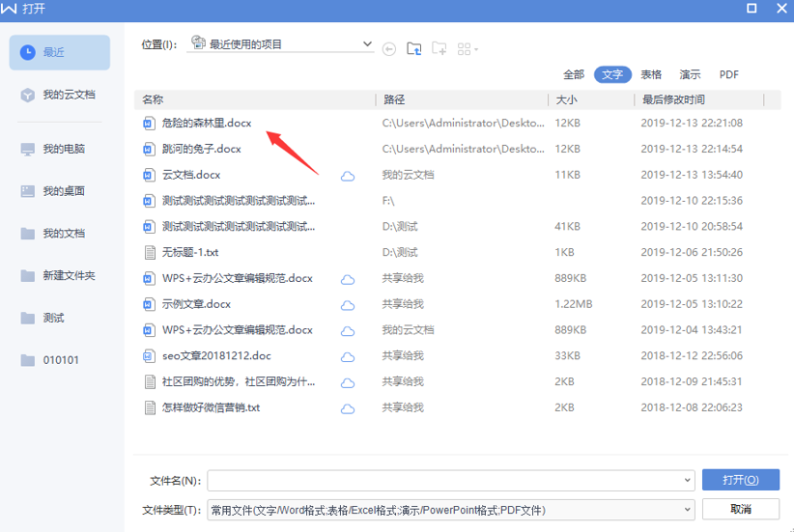Open the Recent (最近) sidebar item

[x=60, y=52]
